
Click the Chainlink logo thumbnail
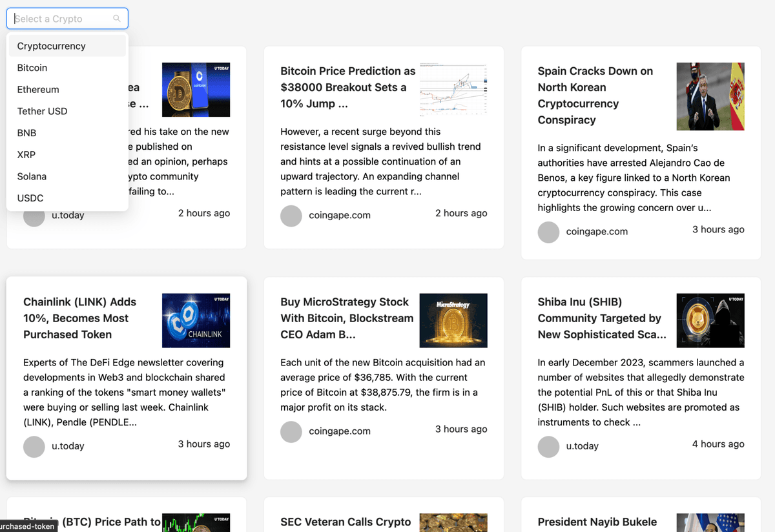196,321
